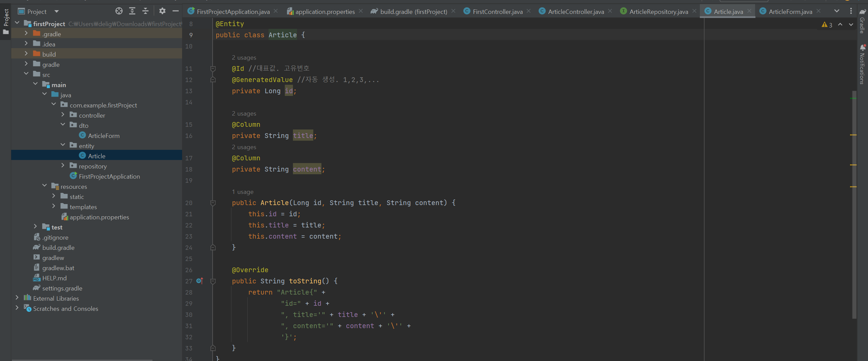Click the warnings indicator showing 3
Screen dimensions: 868x361
pyautogui.click(x=827, y=25)
